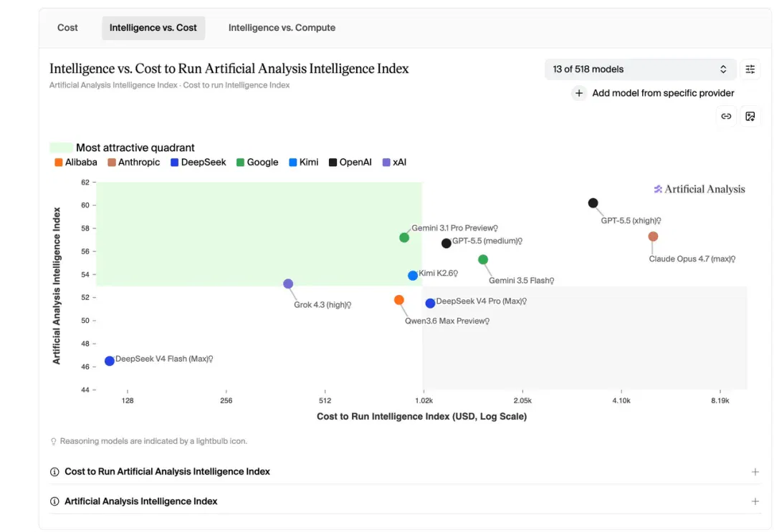
Task: Download chart as image icon
Action: tap(750, 117)
